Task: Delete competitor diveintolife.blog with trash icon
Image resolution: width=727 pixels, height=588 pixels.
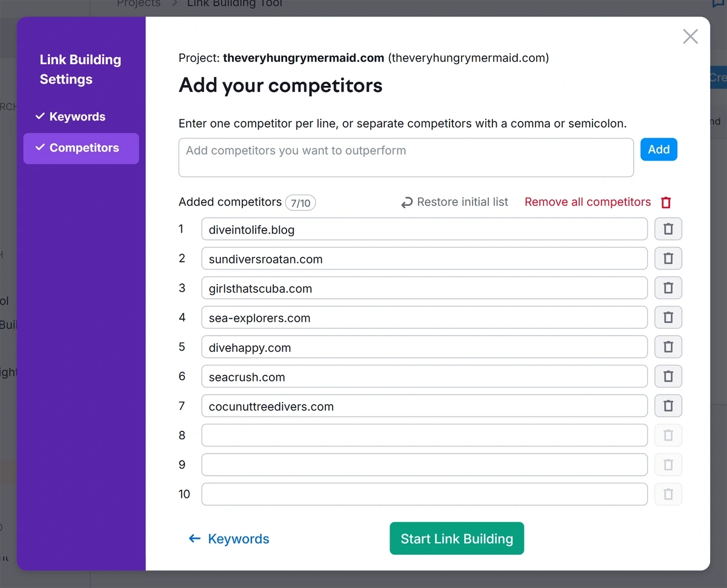Action: [x=668, y=229]
